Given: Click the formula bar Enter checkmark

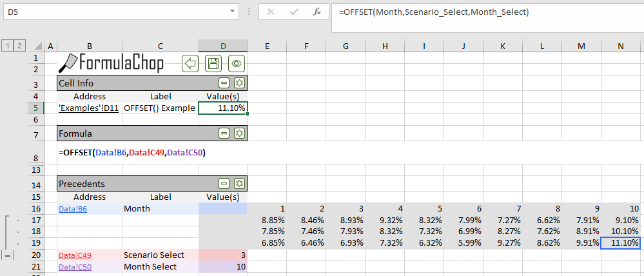Looking at the screenshot, I should (x=294, y=12).
